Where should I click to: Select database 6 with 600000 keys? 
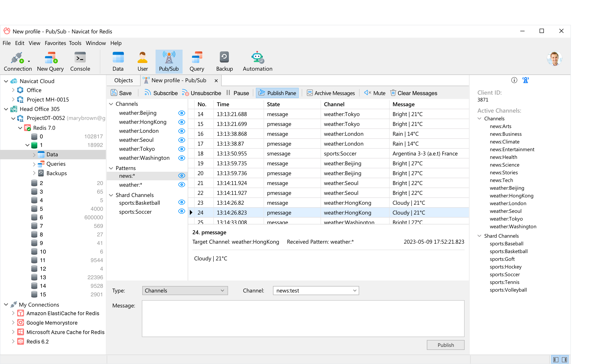coord(67,217)
